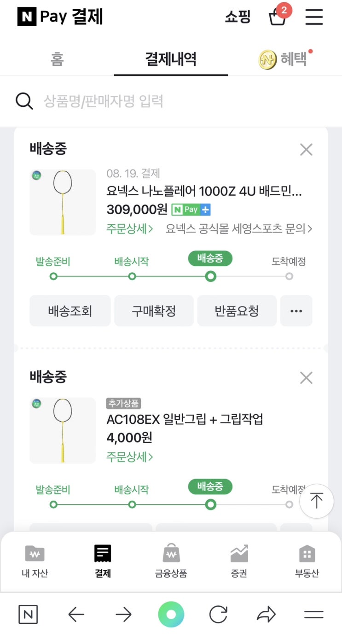Open 금융상품 in bottom navigation
Screen dimensions: 342x644
coord(171,562)
